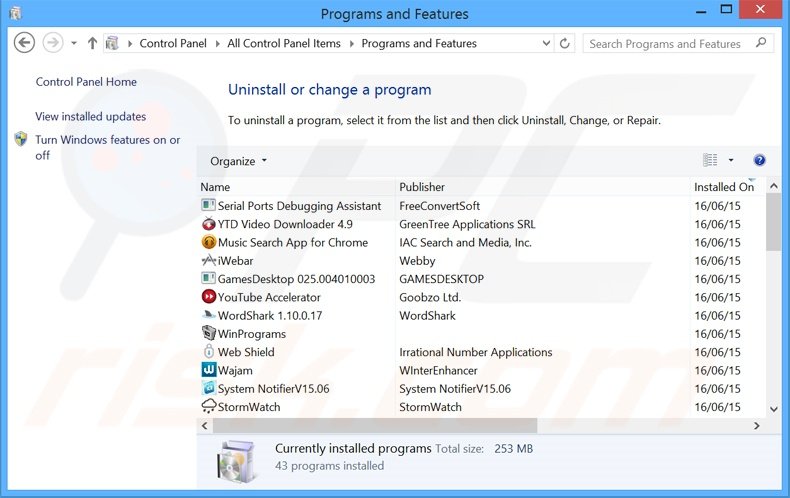The image size is (790, 498).
Task: Select the iWebar program icon
Action: [x=208, y=260]
